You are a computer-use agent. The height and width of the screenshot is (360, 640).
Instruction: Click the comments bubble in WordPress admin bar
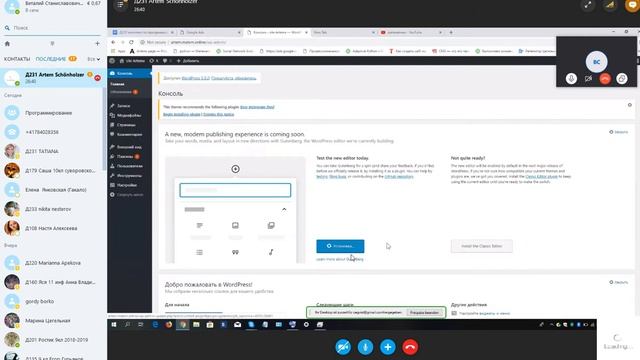point(166,60)
